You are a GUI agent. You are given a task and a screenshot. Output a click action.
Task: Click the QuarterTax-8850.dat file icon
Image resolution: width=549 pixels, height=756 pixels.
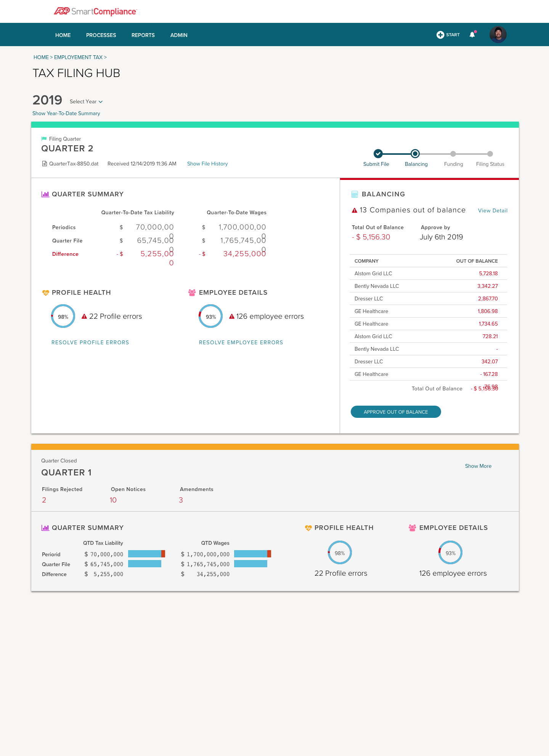click(x=44, y=164)
